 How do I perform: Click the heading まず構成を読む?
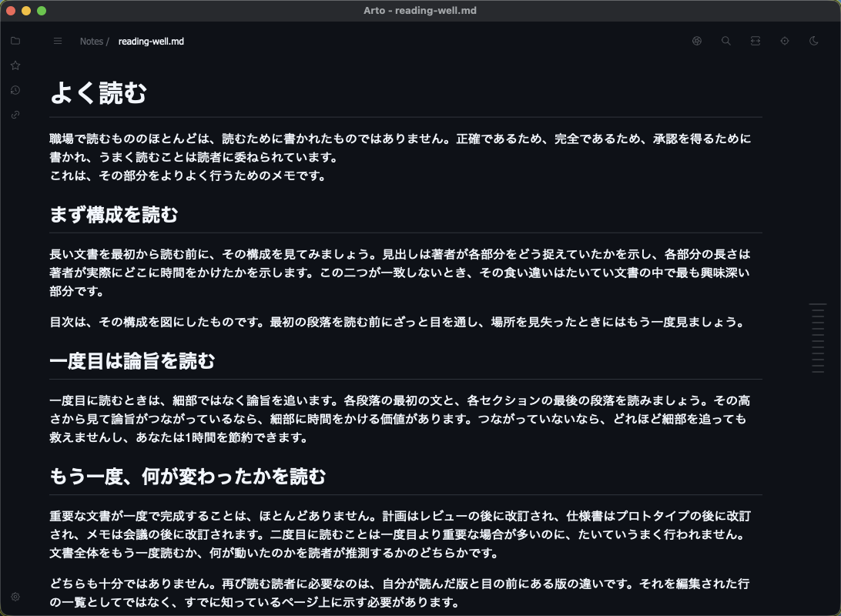(x=114, y=215)
